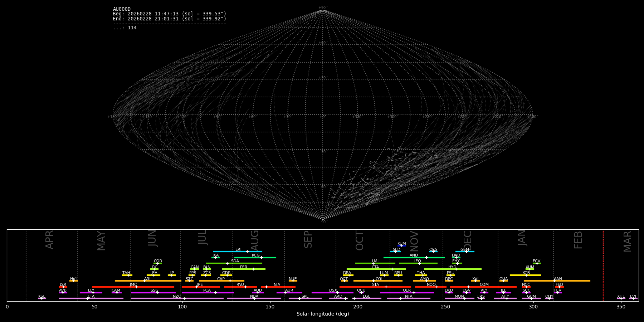This screenshot has height=322, width=644.
Task: Select the orange AAN activity bar
Action: (x=557, y=281)
